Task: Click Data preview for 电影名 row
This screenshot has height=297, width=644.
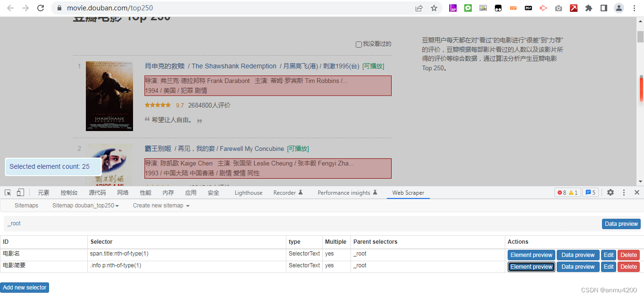Action: click(x=578, y=255)
